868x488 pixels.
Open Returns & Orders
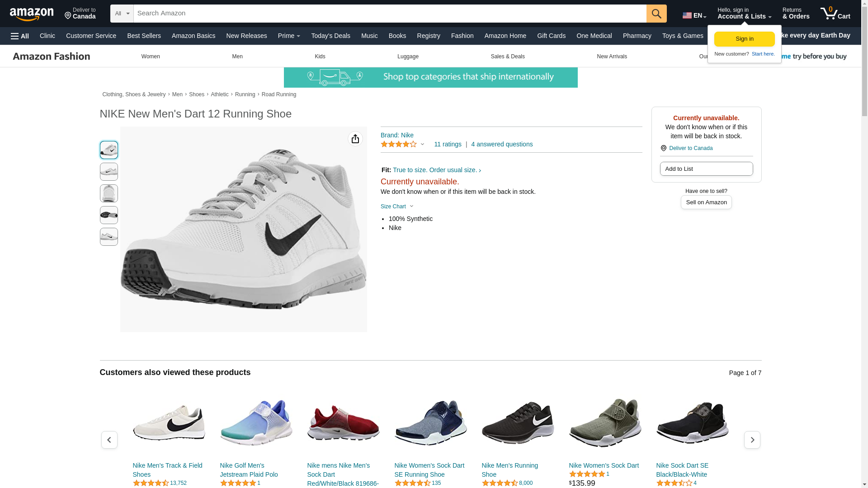click(x=796, y=14)
